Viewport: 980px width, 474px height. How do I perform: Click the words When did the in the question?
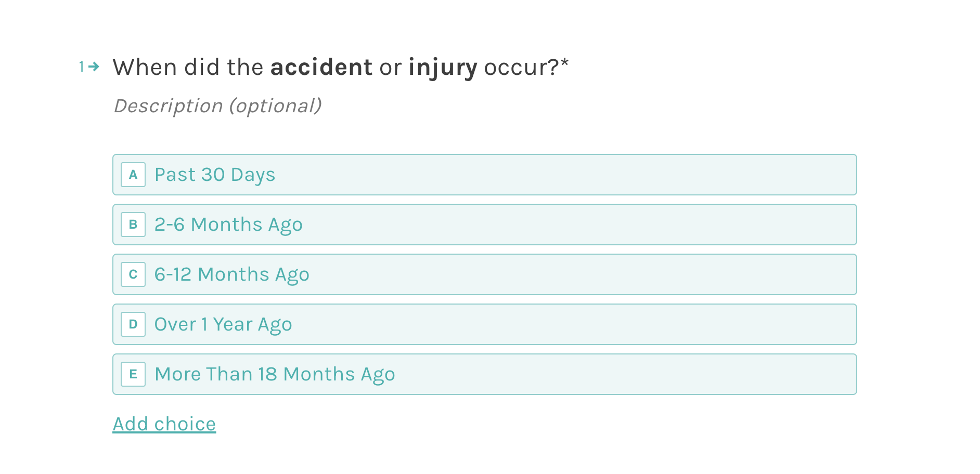click(x=188, y=68)
